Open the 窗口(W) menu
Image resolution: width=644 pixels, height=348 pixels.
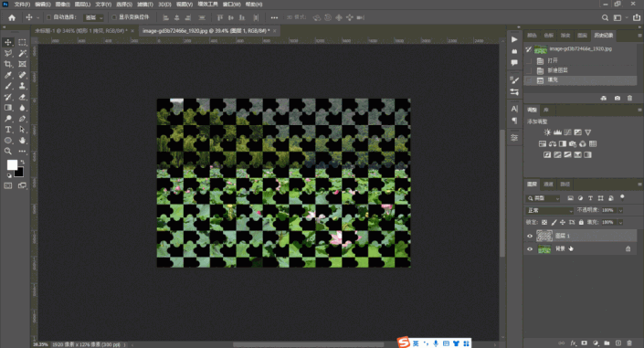(x=232, y=4)
